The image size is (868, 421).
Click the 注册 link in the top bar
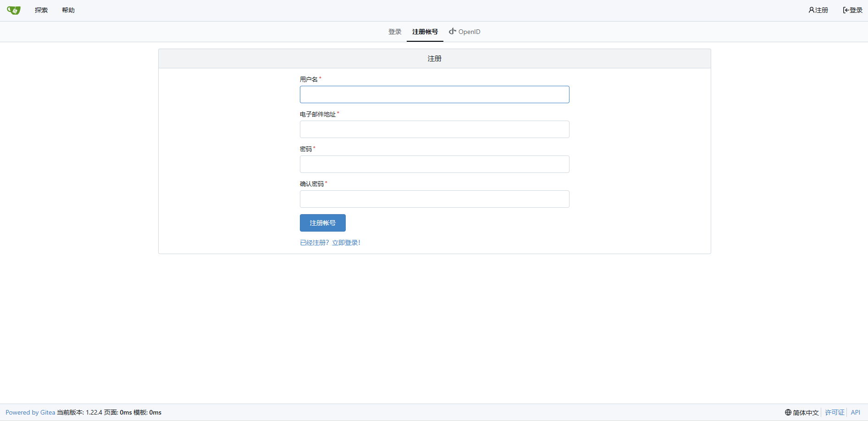click(x=821, y=10)
